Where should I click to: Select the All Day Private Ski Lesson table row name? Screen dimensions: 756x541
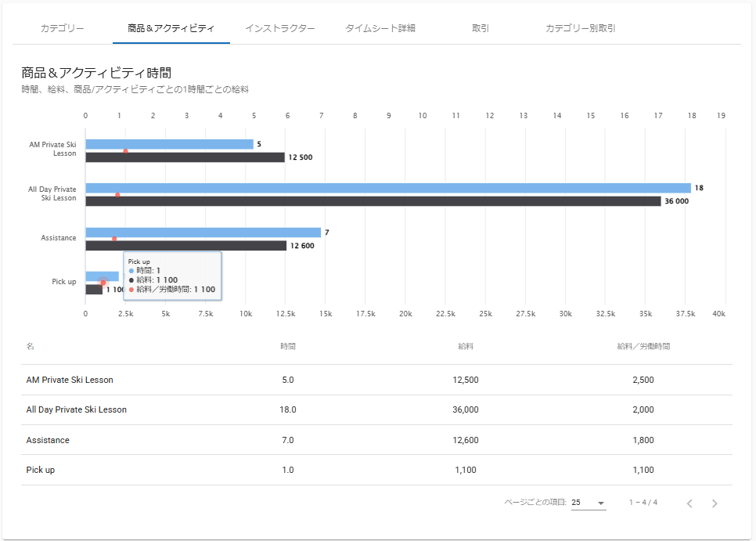(x=76, y=409)
